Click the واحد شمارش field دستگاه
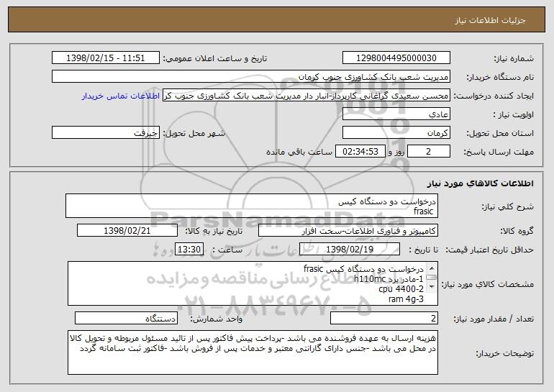Image resolution: width=554 pixels, height=392 pixels. (x=126, y=319)
